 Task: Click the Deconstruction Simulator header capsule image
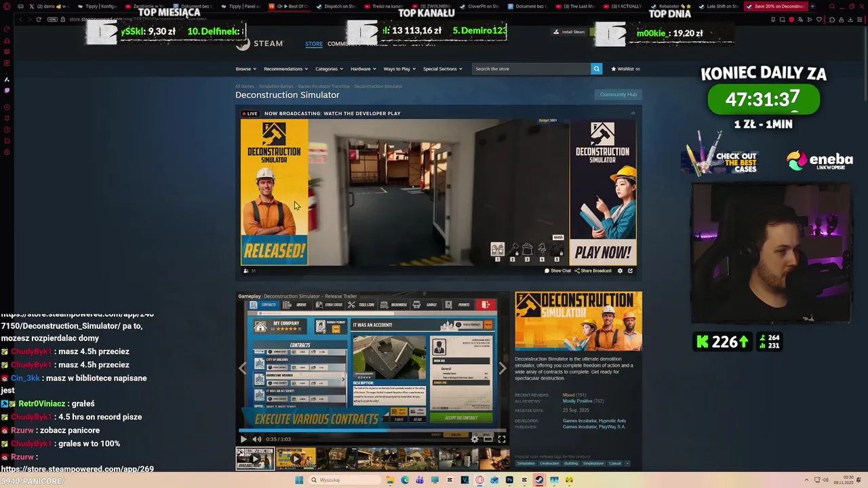tap(578, 321)
